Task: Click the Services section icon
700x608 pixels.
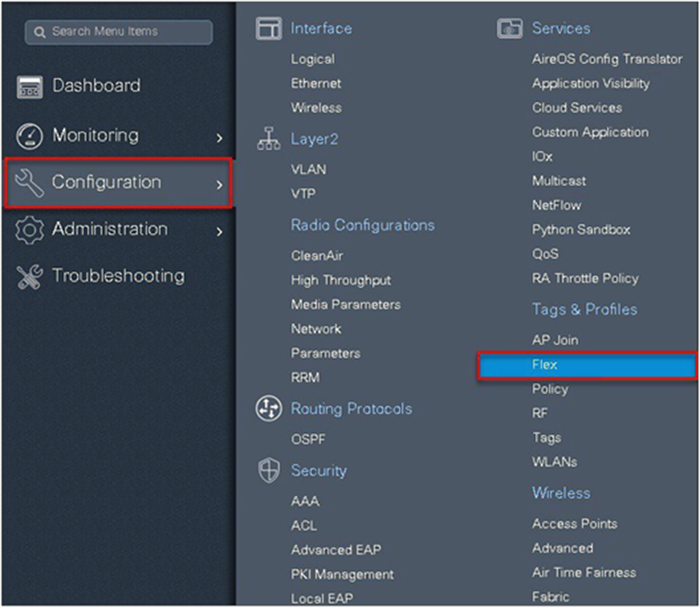Action: (x=510, y=29)
